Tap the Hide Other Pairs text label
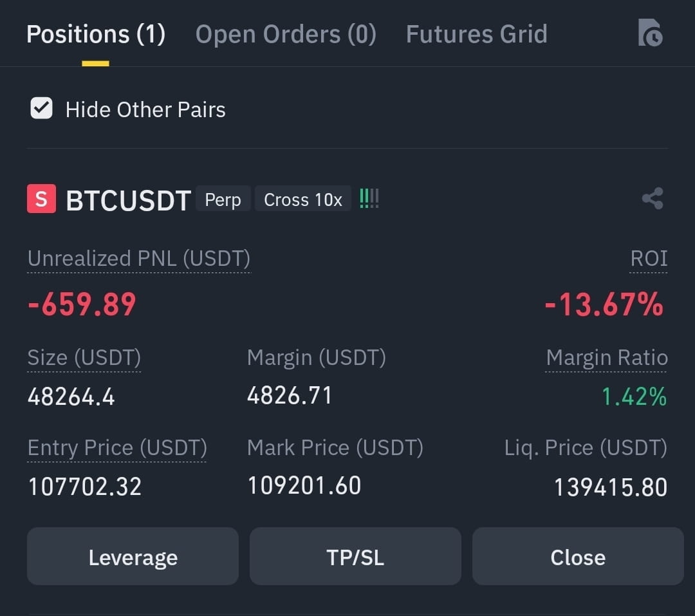 pyautogui.click(x=145, y=109)
